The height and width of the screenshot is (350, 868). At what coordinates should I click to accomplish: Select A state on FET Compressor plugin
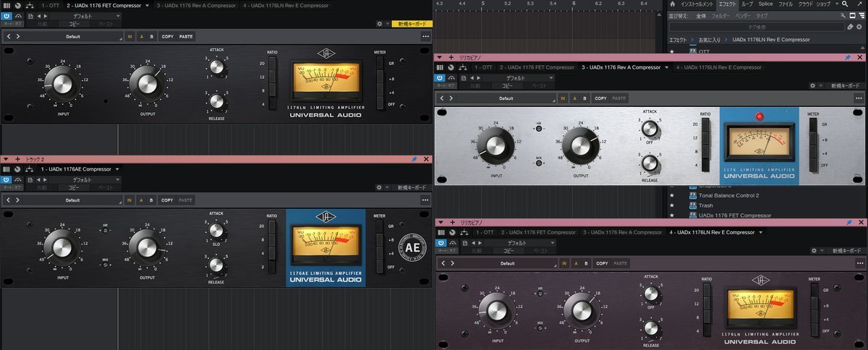pos(141,36)
